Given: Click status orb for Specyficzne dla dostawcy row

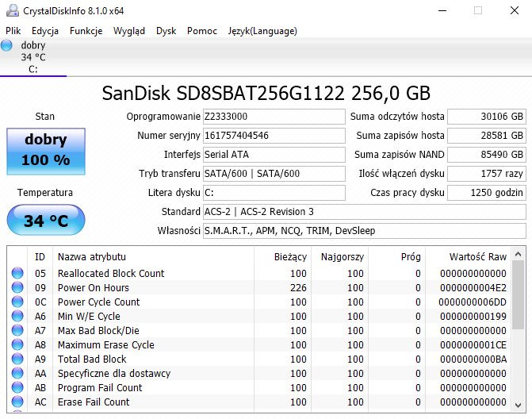Looking at the screenshot, I should pos(17,373).
